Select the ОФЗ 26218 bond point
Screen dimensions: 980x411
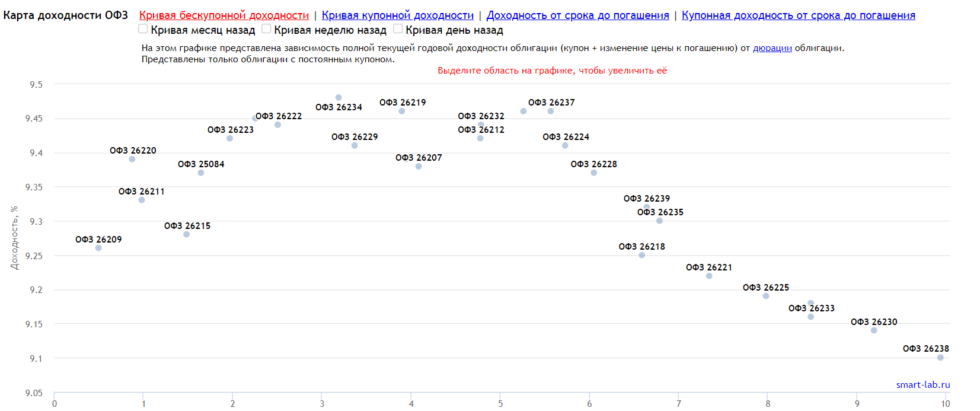(642, 255)
